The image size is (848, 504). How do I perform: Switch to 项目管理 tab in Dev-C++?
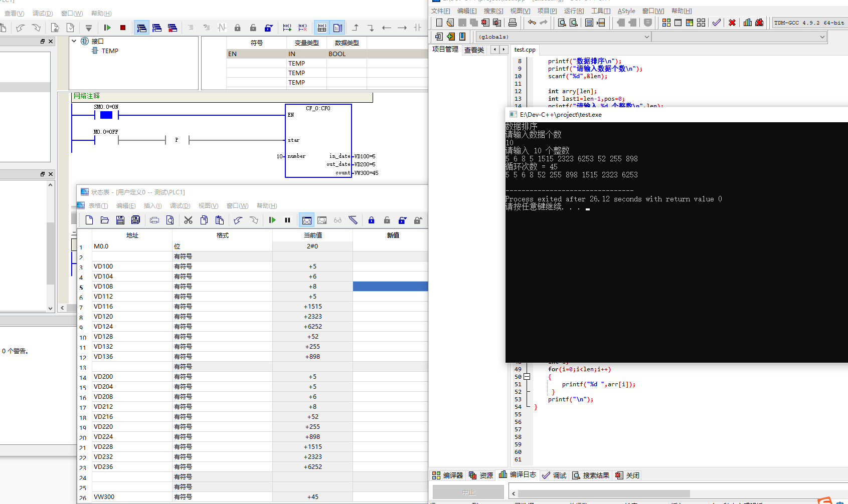tap(445, 49)
